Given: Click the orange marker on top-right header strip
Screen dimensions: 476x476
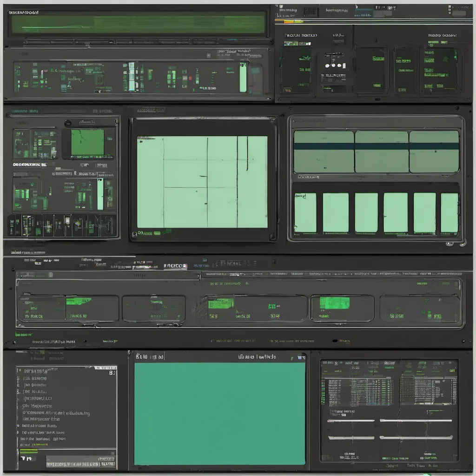Looking at the screenshot, I should click(x=283, y=21).
